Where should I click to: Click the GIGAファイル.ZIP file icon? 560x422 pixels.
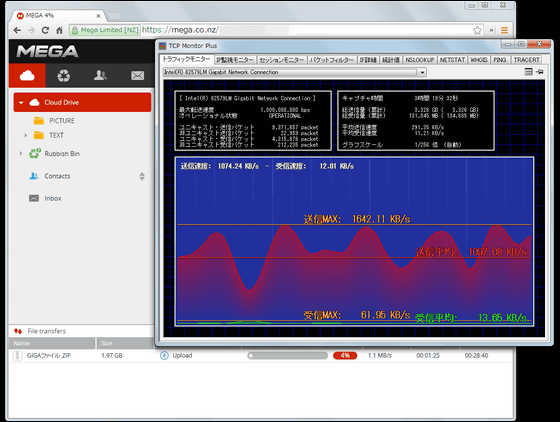pyautogui.click(x=17, y=356)
